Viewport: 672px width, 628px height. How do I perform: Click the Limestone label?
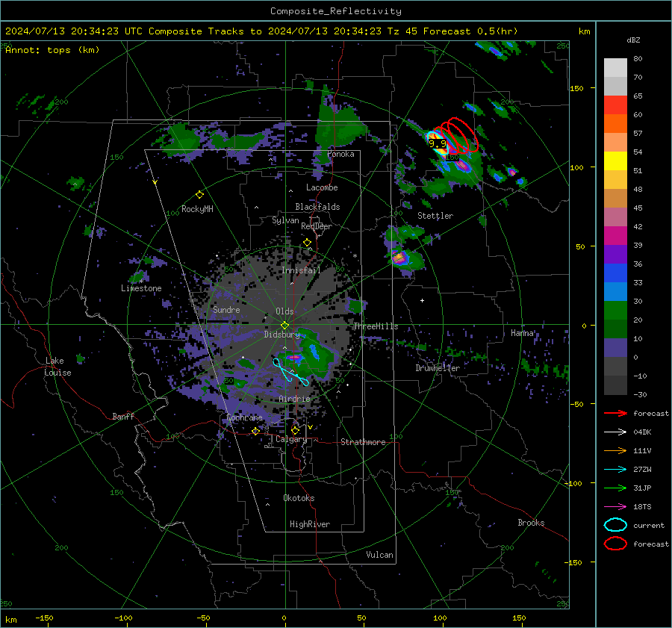click(141, 288)
